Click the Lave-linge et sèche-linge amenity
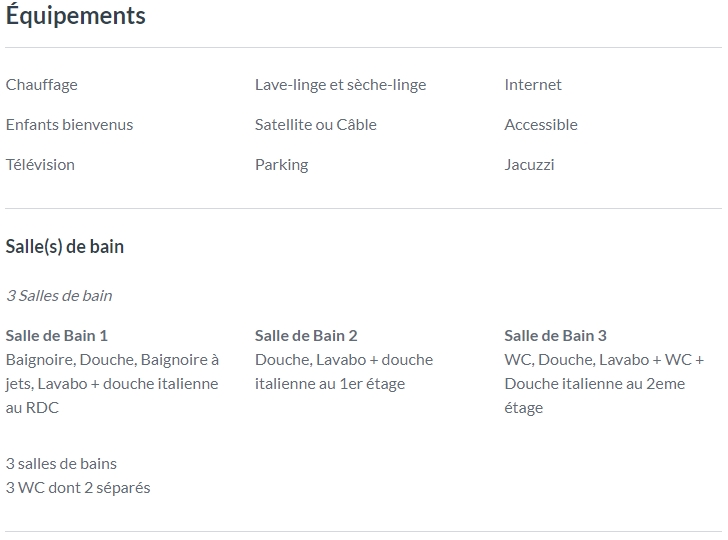728x540 pixels. (x=340, y=85)
